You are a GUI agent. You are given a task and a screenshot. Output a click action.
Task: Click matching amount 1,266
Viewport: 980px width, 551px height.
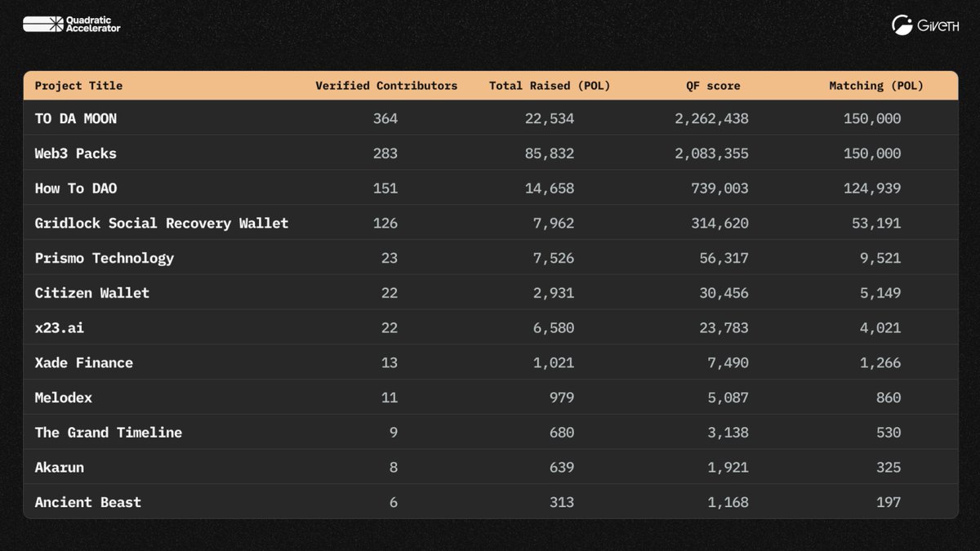point(880,362)
